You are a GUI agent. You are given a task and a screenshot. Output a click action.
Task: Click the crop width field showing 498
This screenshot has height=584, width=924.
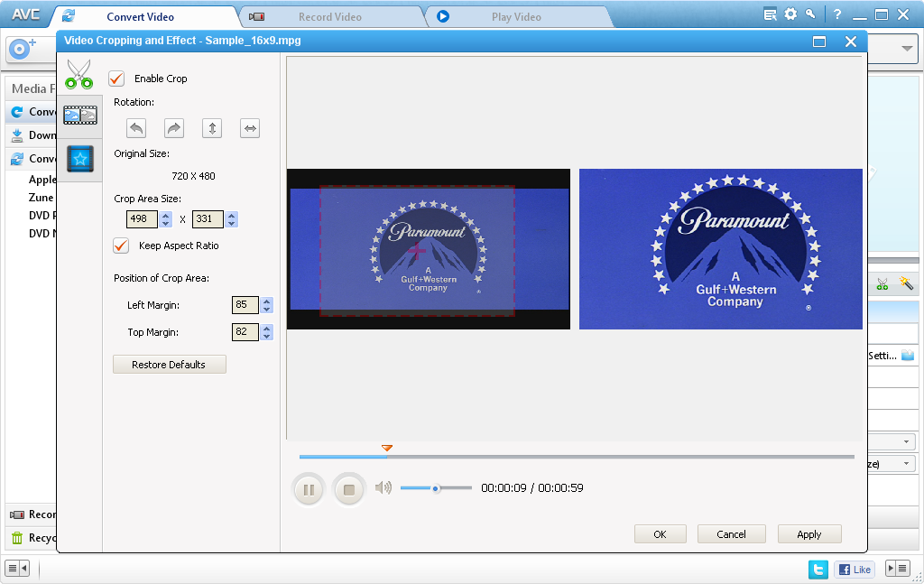click(142, 218)
